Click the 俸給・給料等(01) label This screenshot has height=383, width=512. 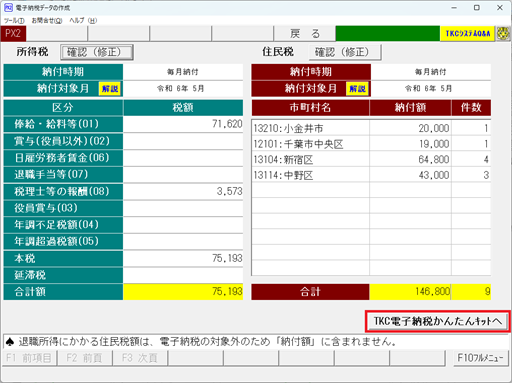[63, 124]
